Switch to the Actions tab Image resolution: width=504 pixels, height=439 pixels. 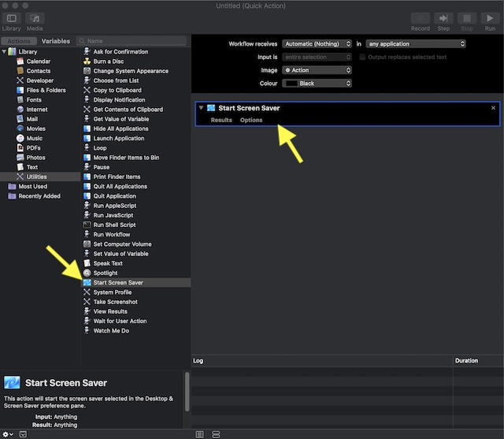(x=18, y=41)
